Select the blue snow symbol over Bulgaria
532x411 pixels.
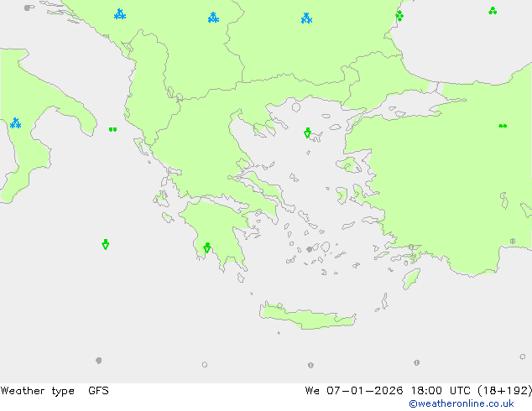coord(306,18)
